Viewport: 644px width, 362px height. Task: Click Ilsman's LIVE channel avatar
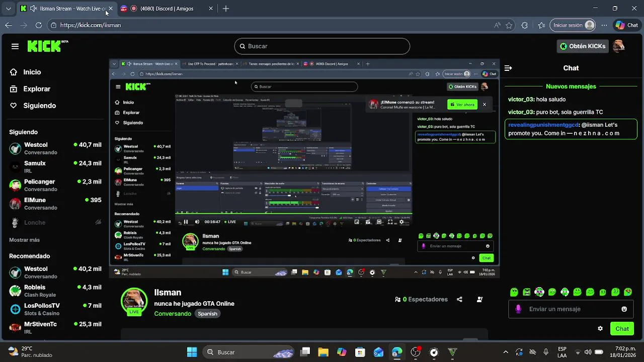(134, 301)
